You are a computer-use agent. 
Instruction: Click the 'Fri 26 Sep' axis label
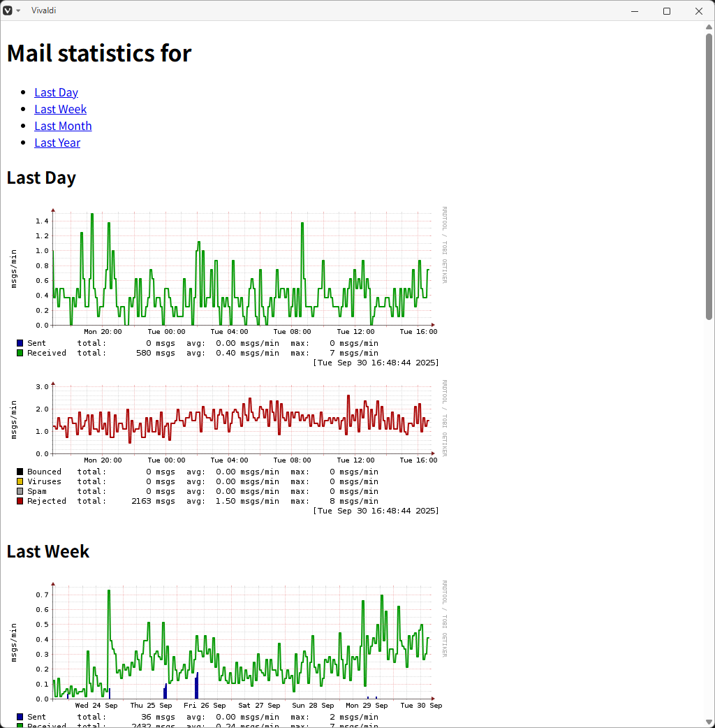tap(205, 705)
